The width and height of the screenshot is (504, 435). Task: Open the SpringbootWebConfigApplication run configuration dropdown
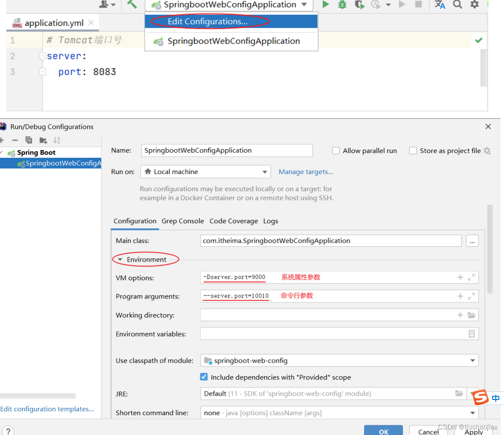[229, 5]
